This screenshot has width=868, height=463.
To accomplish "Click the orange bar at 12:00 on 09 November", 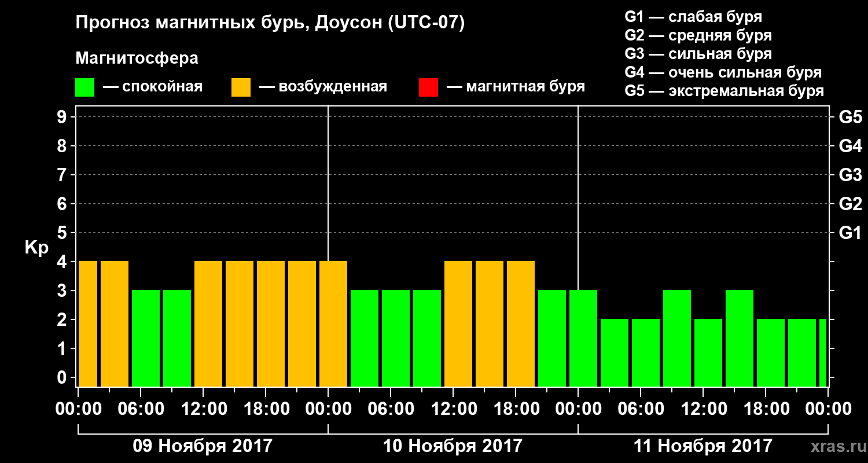I will tap(208, 324).
